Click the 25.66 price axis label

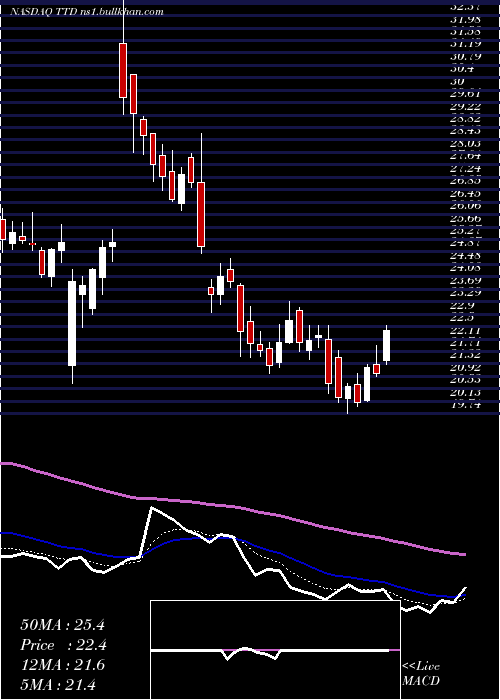coord(465,218)
